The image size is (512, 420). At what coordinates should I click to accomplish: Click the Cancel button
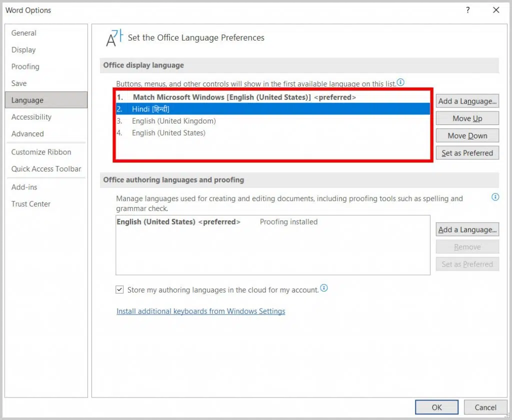(485, 407)
